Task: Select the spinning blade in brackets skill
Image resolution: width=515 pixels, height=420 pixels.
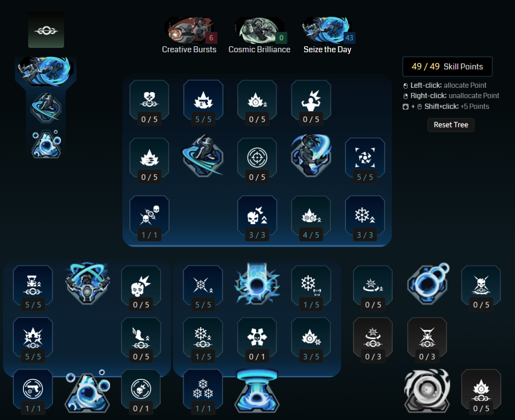Action: pos(365,161)
